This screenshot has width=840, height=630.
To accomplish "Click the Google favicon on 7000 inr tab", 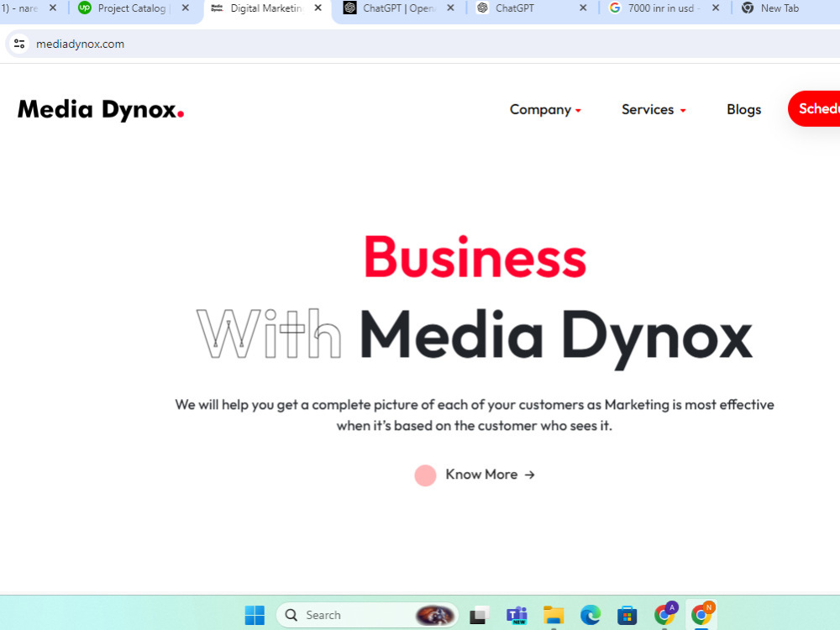I will coord(615,8).
